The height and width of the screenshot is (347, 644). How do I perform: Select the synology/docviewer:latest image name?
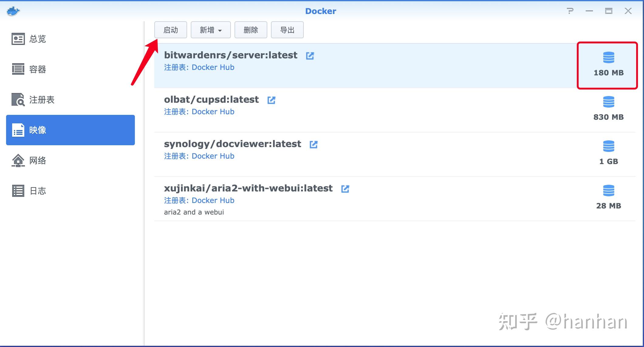coord(233,144)
